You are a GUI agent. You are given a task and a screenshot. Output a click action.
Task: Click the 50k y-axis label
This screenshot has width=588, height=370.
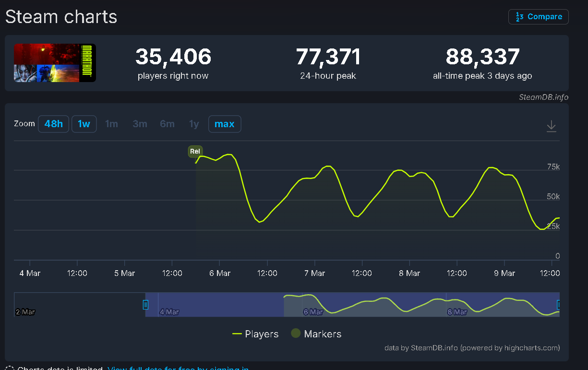pyautogui.click(x=553, y=197)
